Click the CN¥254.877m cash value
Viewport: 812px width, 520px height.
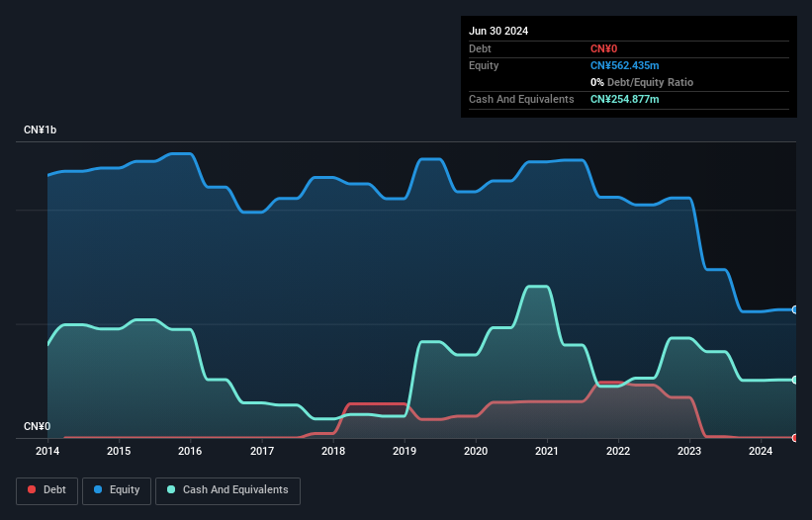pyautogui.click(x=624, y=99)
